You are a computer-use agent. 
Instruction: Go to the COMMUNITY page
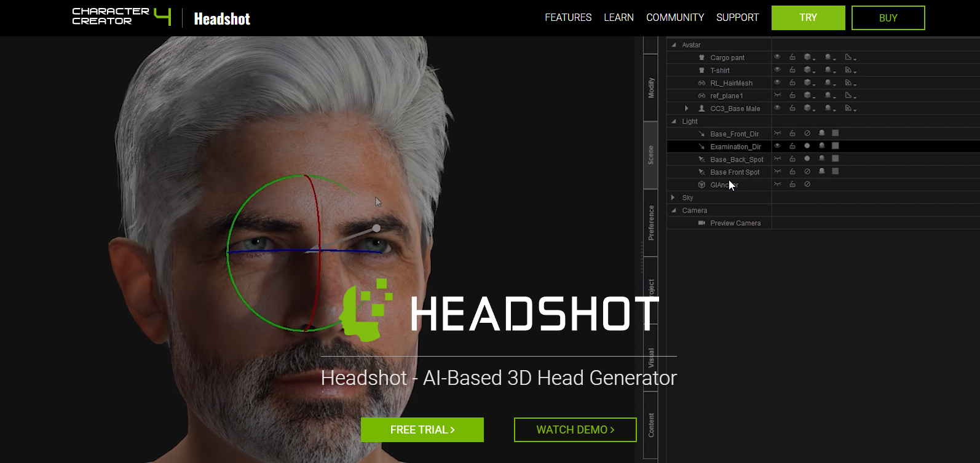[675, 18]
